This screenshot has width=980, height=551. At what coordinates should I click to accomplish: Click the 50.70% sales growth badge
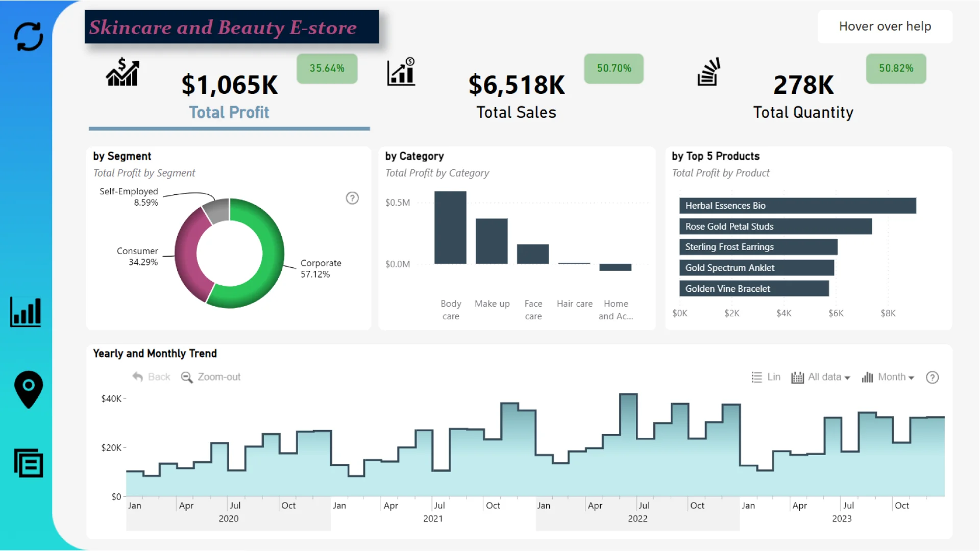pyautogui.click(x=614, y=68)
